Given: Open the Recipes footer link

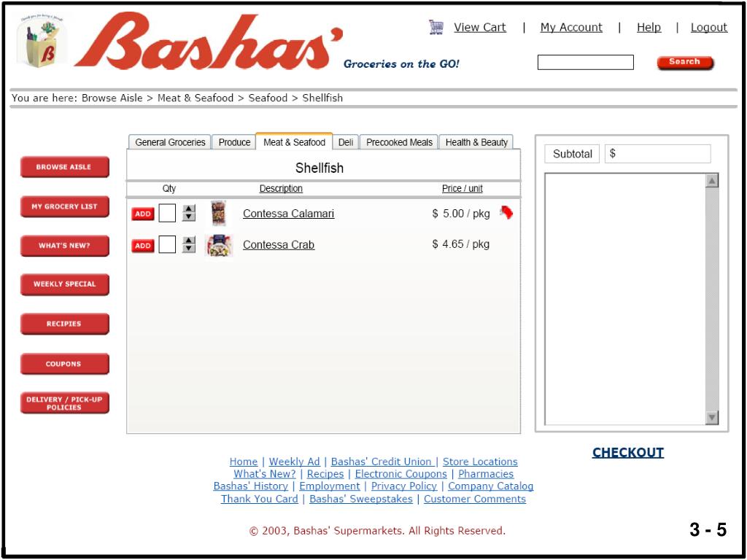Looking at the screenshot, I should pos(325,474).
